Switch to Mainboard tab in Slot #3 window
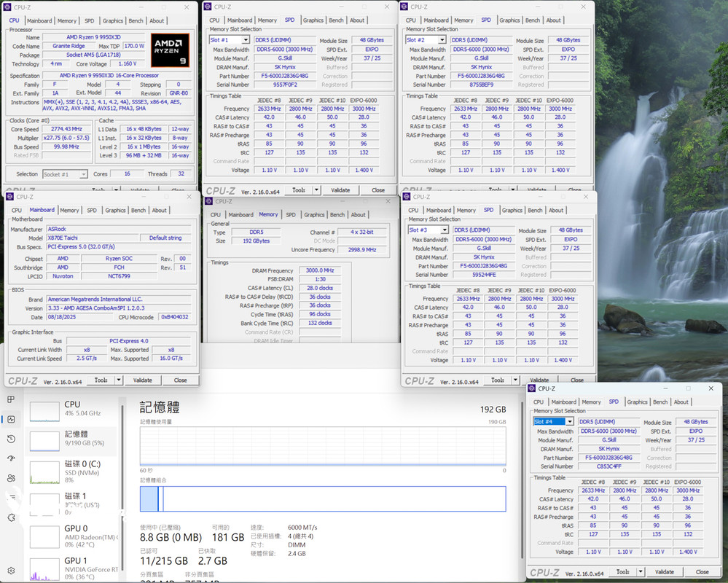This screenshot has width=728, height=583. pyautogui.click(x=438, y=211)
